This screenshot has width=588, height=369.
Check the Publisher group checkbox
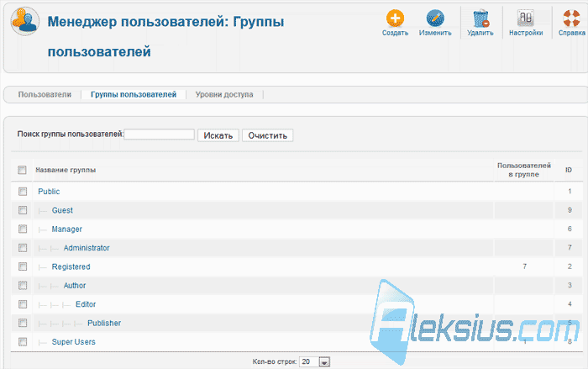click(23, 323)
